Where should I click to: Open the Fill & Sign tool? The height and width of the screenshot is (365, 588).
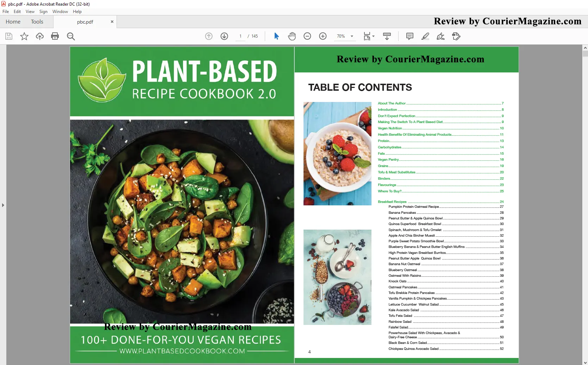pyautogui.click(x=441, y=36)
